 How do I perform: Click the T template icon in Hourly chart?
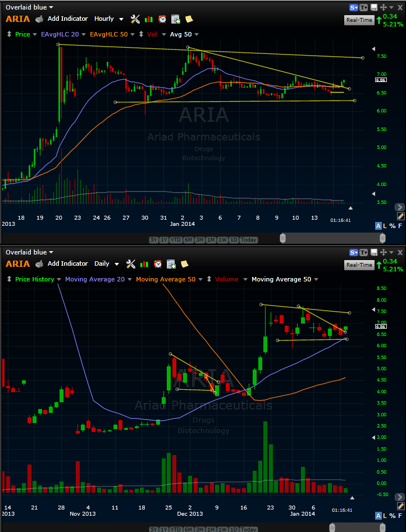(363, 7)
